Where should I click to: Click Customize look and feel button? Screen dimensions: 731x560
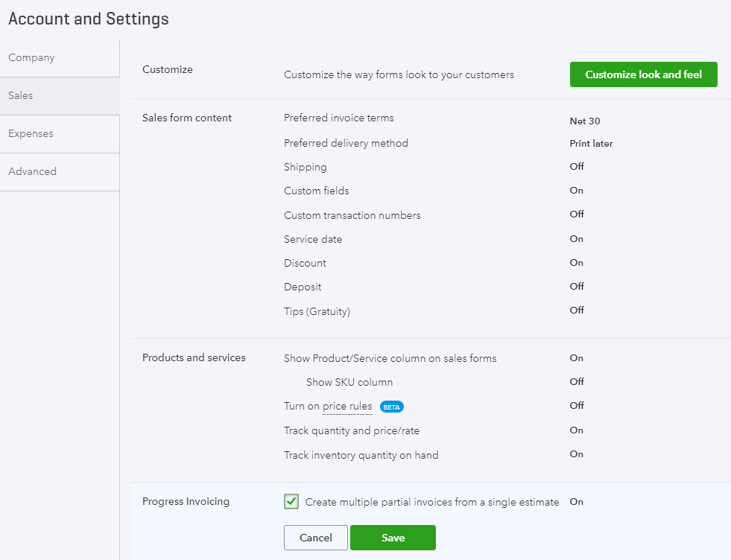643,74
